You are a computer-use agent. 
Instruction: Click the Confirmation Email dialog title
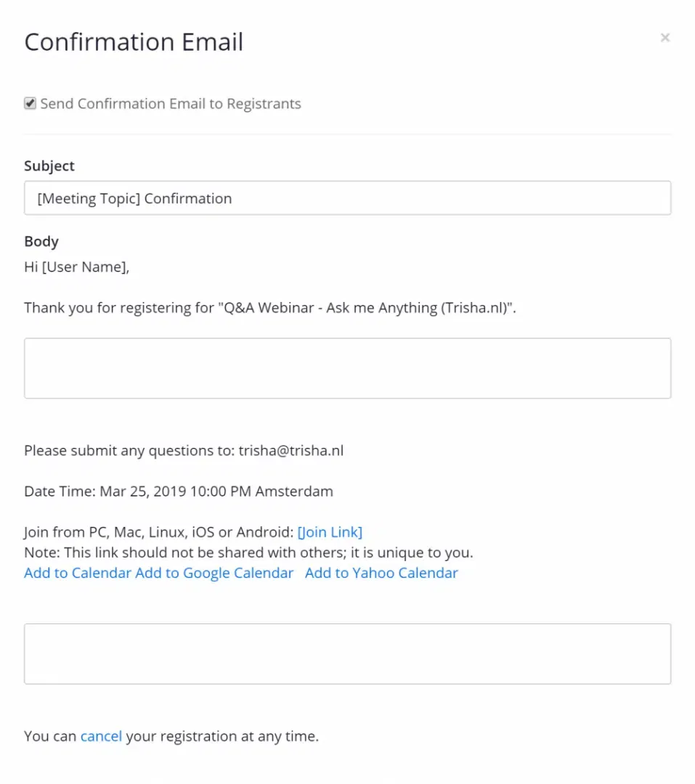point(134,42)
